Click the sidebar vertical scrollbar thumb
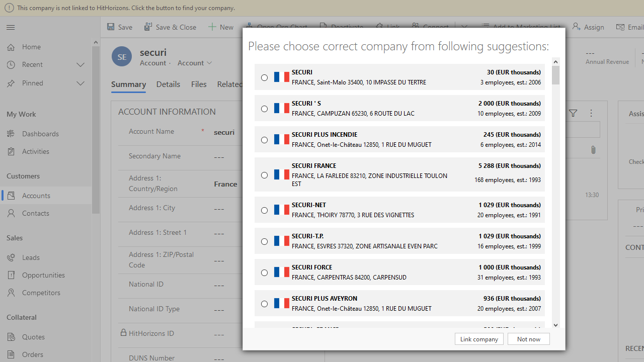The width and height of the screenshot is (644, 362). pyautogui.click(x=96, y=130)
